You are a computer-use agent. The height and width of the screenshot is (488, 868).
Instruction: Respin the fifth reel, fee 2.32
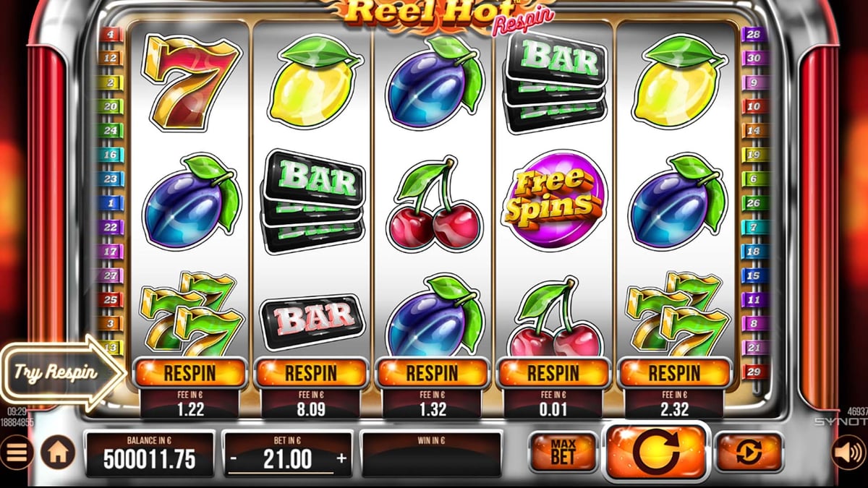tap(674, 373)
